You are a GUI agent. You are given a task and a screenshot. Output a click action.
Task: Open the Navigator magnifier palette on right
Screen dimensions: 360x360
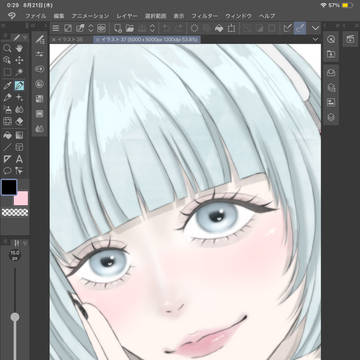331,40
